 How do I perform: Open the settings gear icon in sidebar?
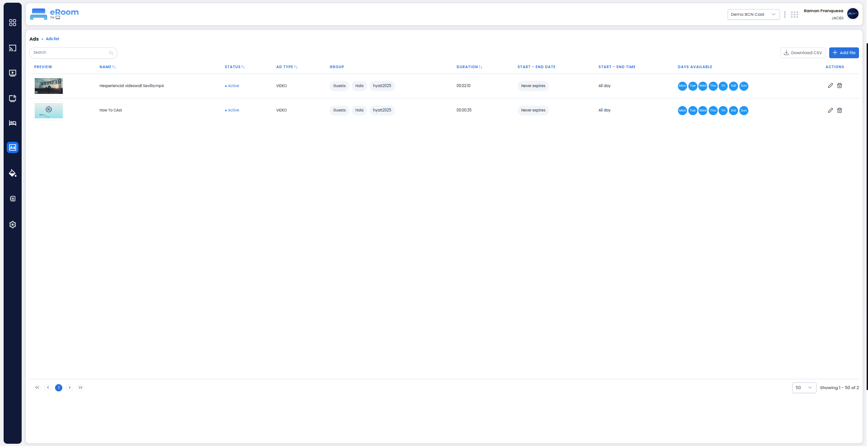13,224
